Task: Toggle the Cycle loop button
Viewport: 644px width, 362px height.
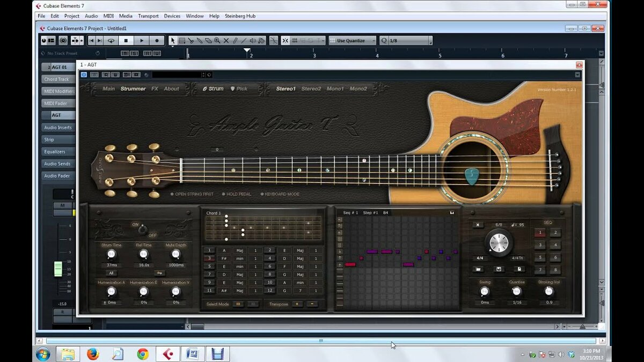Action: click(111, 40)
